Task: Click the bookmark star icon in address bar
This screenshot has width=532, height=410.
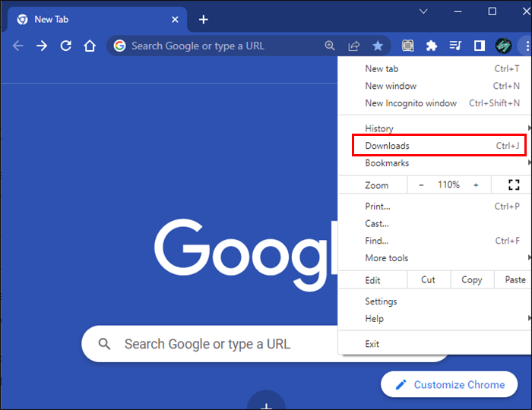Action: [378, 46]
